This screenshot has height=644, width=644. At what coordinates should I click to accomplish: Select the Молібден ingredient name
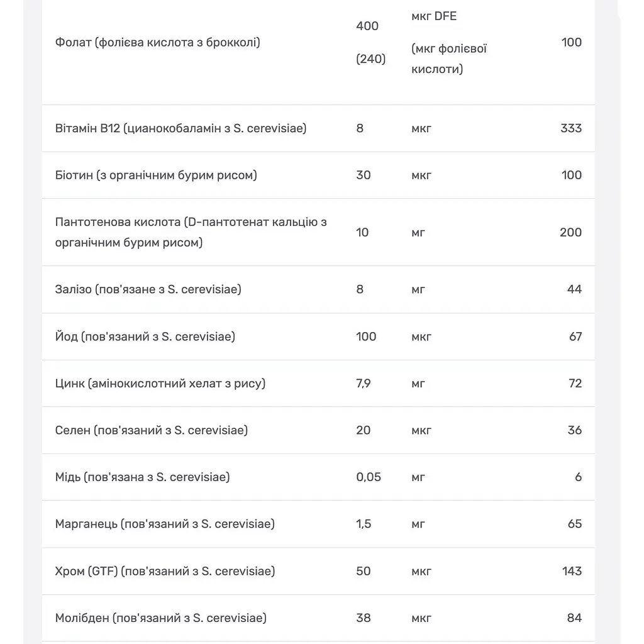click(x=161, y=618)
